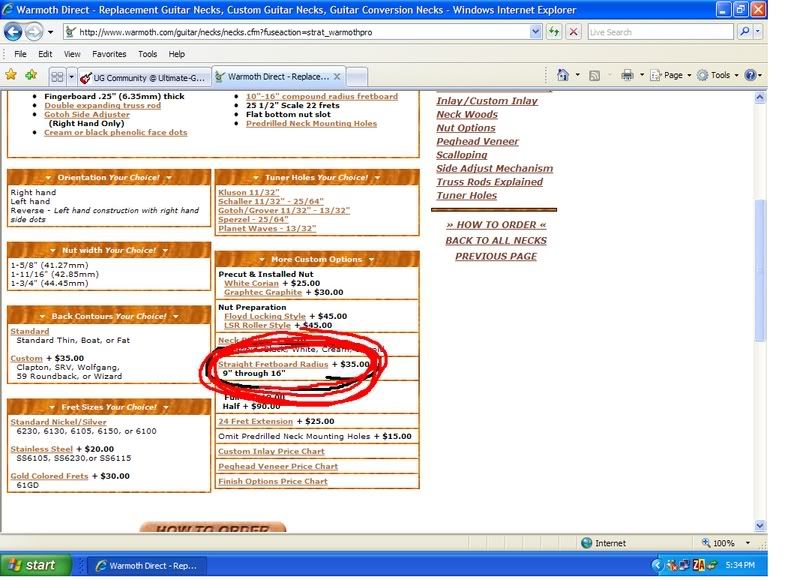Screen dimensions: 800x580
Task: Click the Warmoth Direct taskbar button
Action: coord(146,566)
